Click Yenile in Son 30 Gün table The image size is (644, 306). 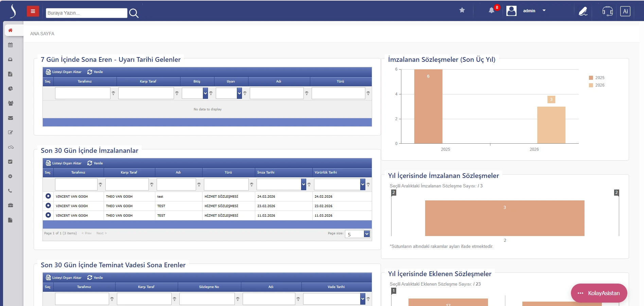[95, 163]
